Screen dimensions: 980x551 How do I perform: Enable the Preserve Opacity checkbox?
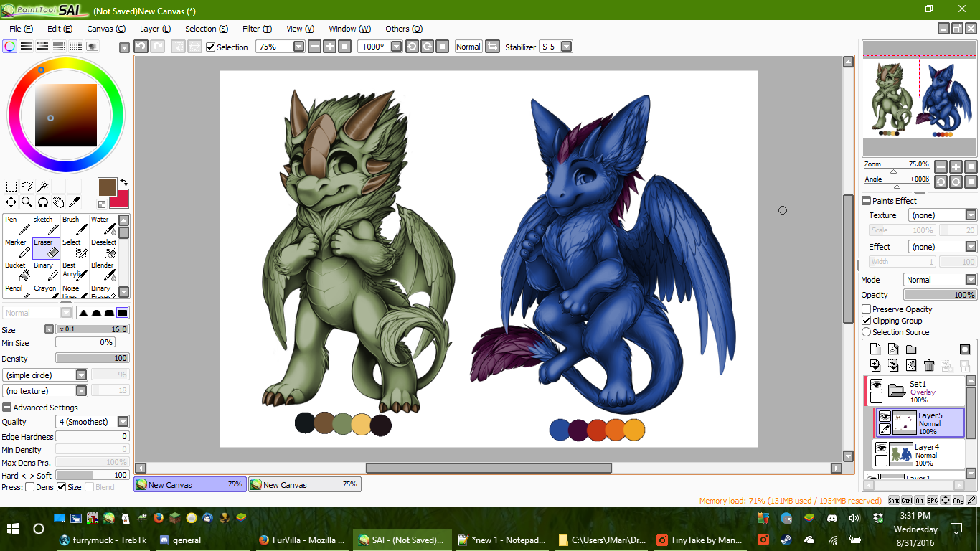[867, 309]
